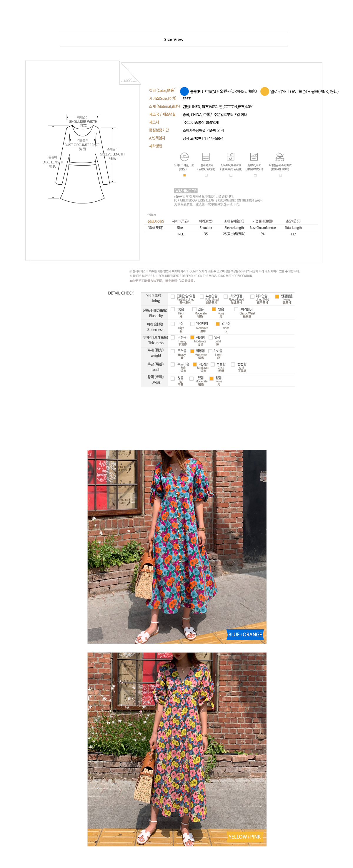This screenshot has width=353, height=868.
Task: Select the yellow color swatch
Action: 265,91
